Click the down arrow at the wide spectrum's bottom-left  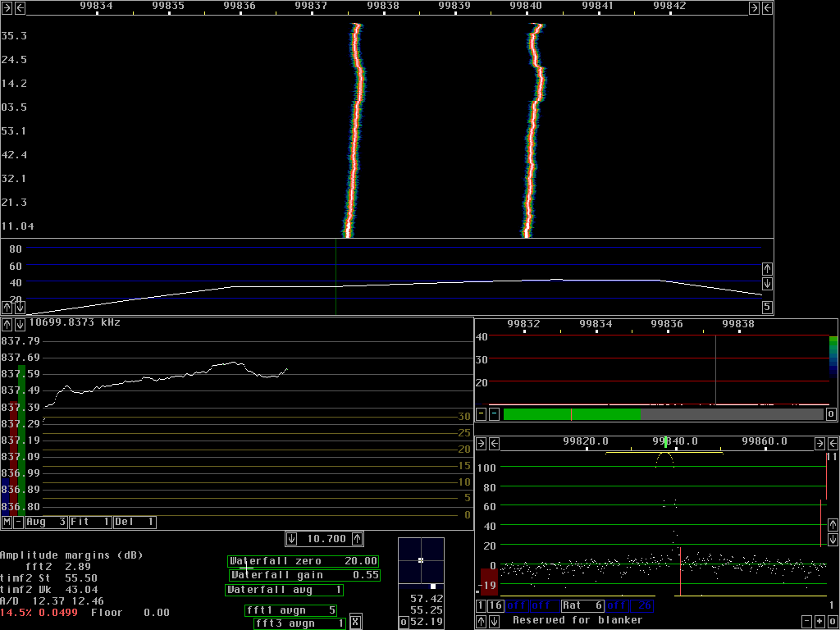coord(20,307)
